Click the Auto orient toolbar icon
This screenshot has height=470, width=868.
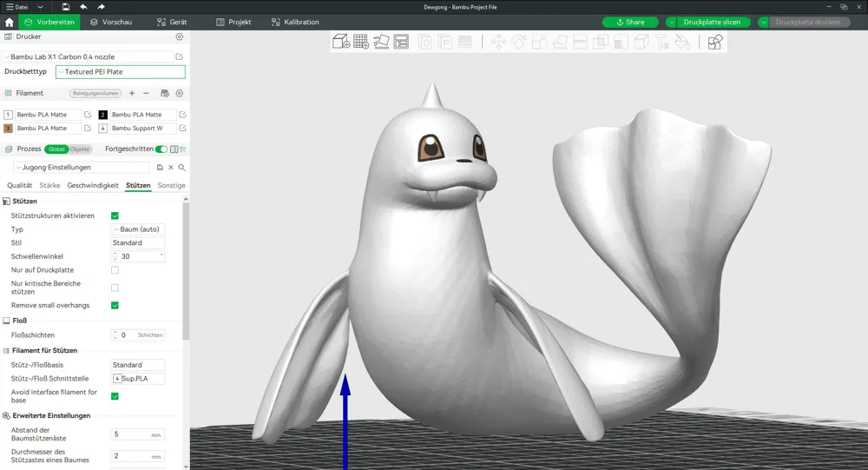381,42
